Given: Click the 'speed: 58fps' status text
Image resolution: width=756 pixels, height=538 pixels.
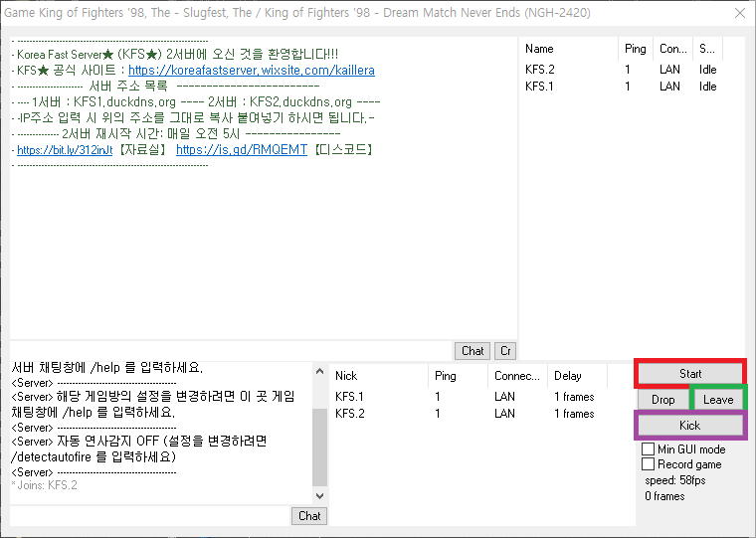Looking at the screenshot, I should 675,480.
